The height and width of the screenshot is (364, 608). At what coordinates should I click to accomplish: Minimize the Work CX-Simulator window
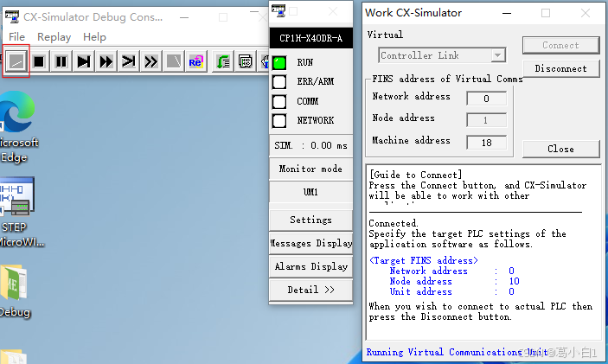click(507, 13)
